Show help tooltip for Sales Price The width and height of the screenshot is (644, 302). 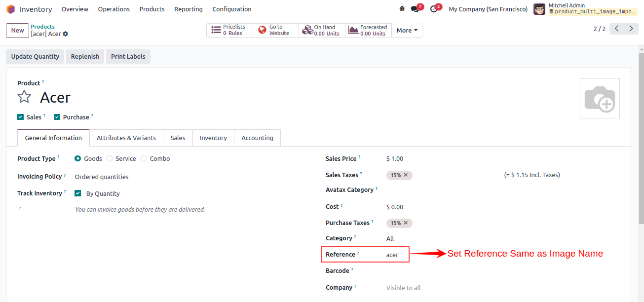[359, 157]
